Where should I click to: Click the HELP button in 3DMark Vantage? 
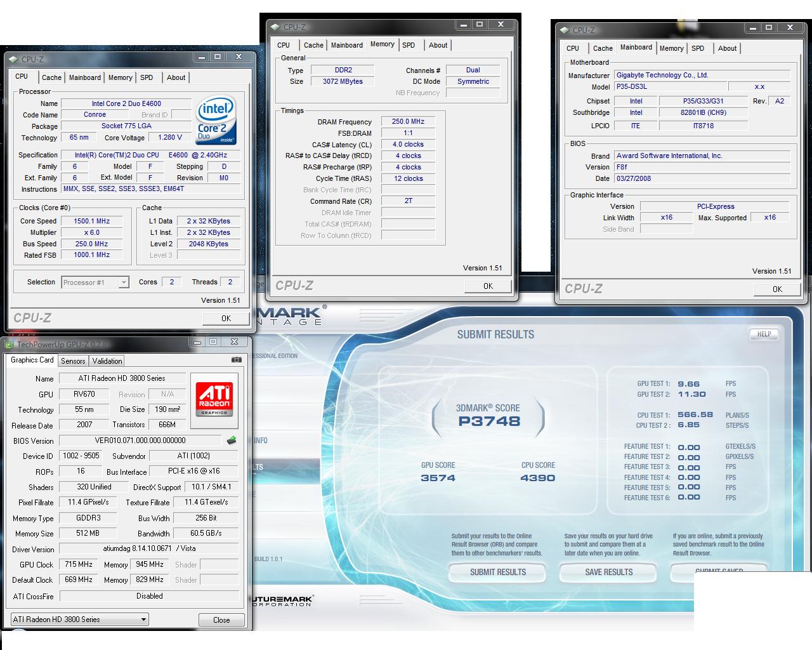pos(764,334)
